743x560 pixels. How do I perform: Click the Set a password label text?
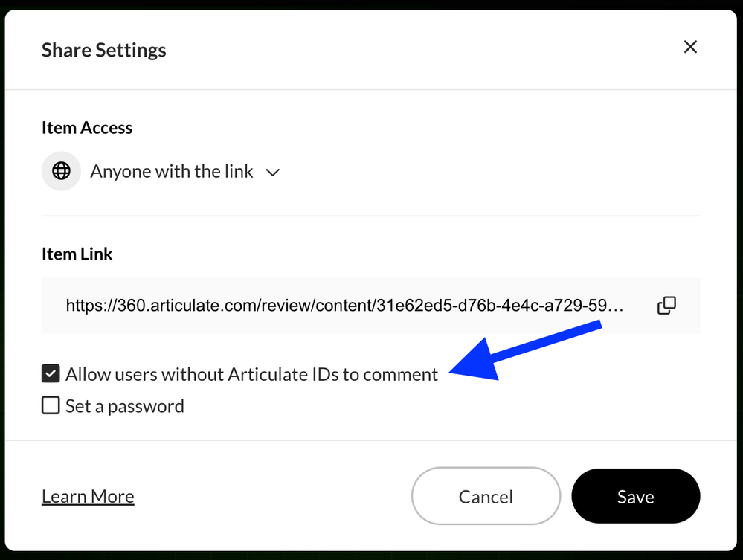pos(125,406)
